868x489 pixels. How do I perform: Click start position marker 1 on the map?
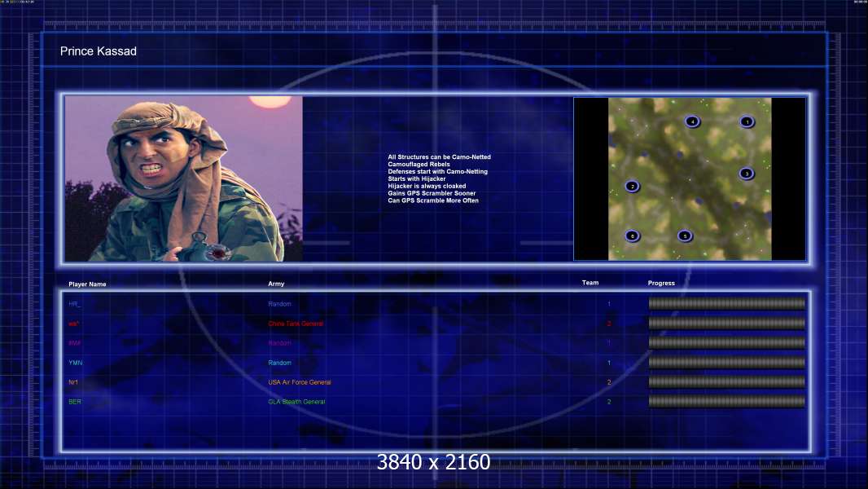coord(747,121)
